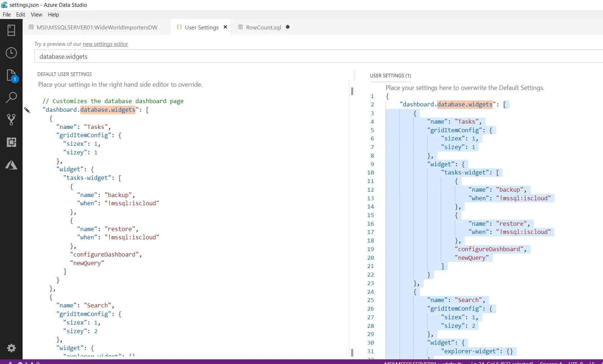Switch to the User Settings tab
Screen dimensions: 603x364
(201, 27)
